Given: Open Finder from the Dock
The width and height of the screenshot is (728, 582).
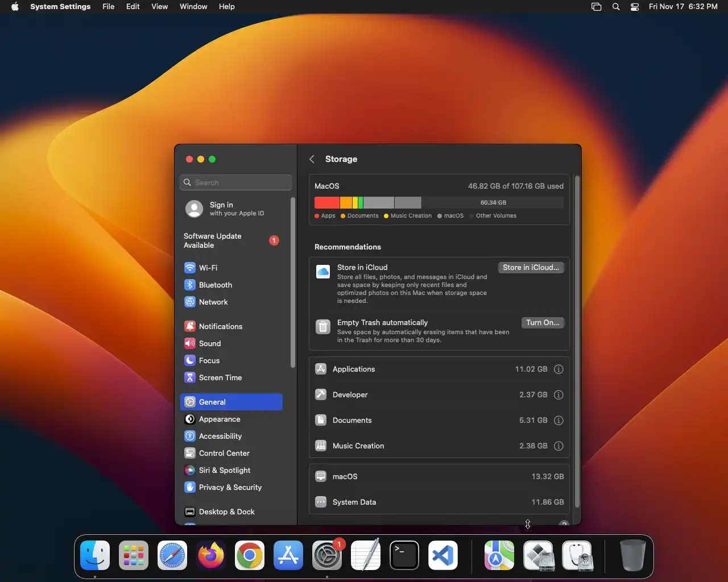Looking at the screenshot, I should click(x=95, y=555).
